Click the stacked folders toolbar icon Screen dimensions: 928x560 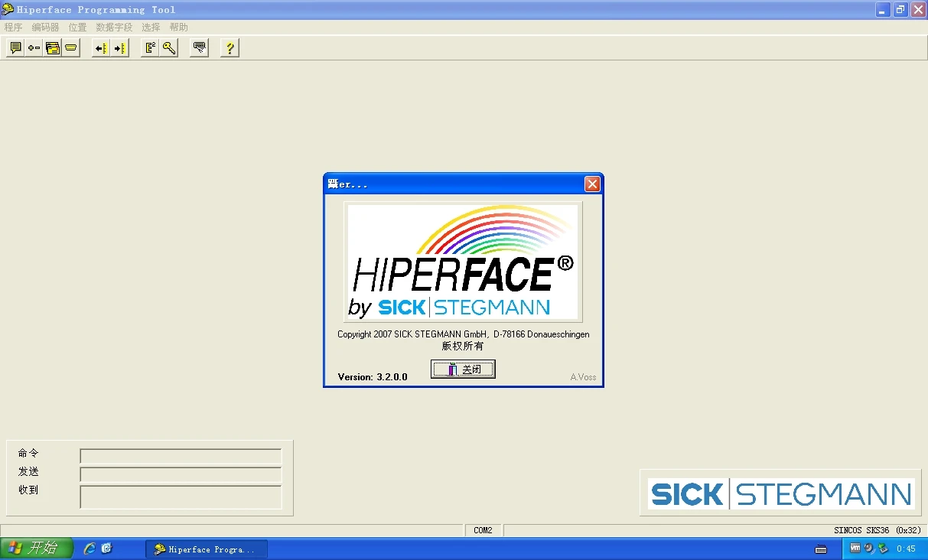(x=52, y=48)
